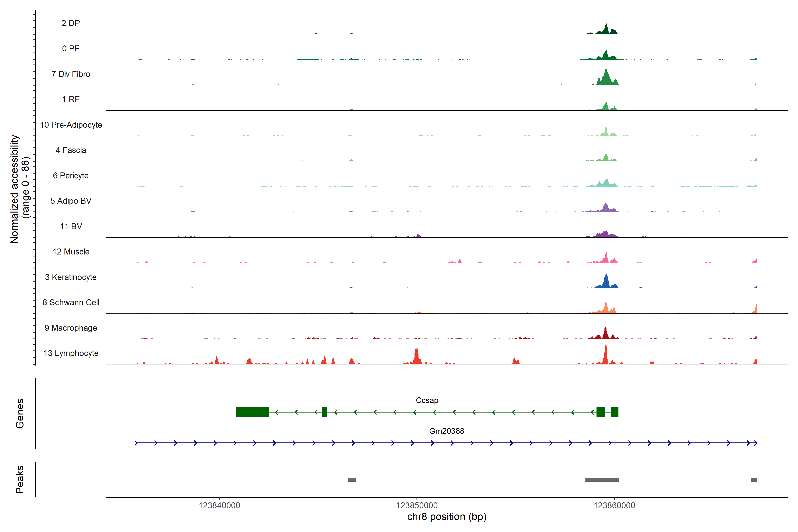Click the 9 Macrophage track label
This screenshot has width=798, height=532.
pyautogui.click(x=70, y=328)
